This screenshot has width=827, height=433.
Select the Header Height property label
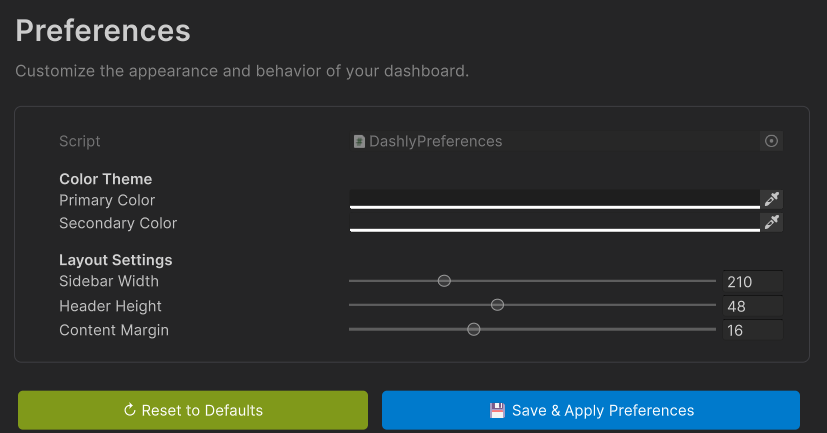coord(110,306)
